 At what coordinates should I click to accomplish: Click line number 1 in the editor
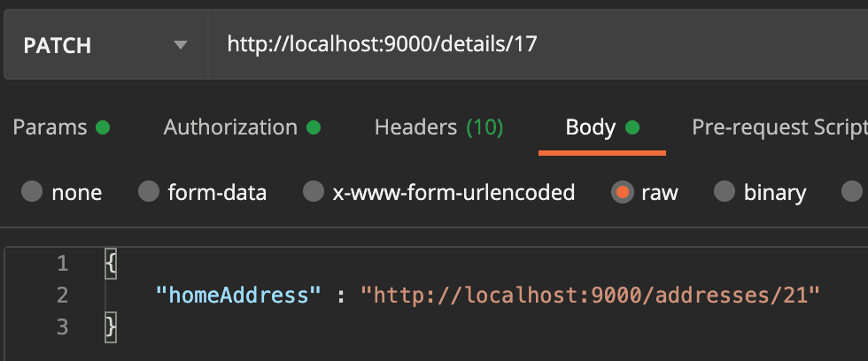point(63,264)
